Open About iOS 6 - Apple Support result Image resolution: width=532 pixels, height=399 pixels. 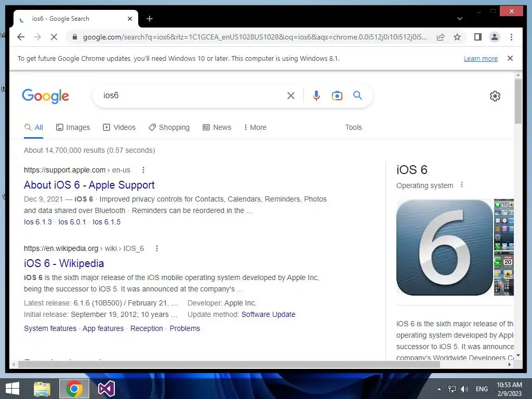89,185
